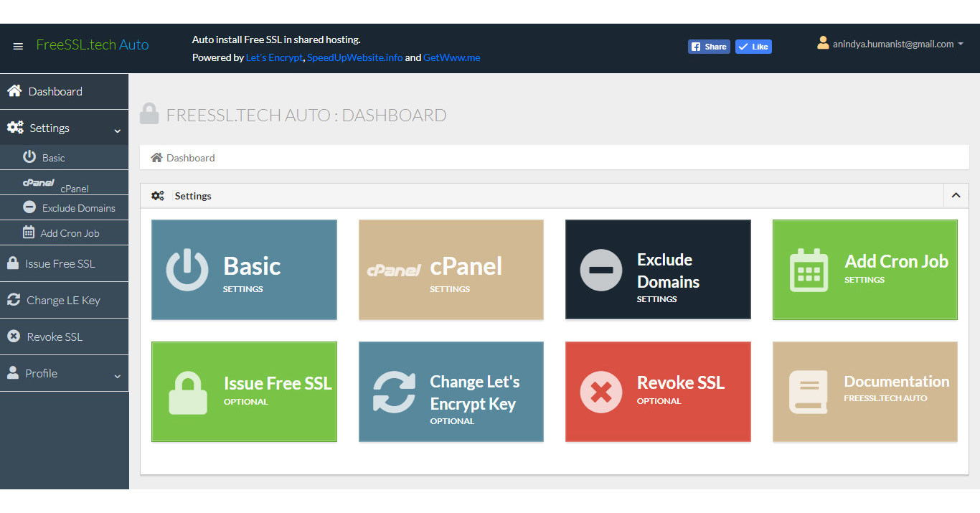Image resolution: width=980 pixels, height=513 pixels.
Task: Click the gears icon in Settings panel header
Action: (x=158, y=195)
